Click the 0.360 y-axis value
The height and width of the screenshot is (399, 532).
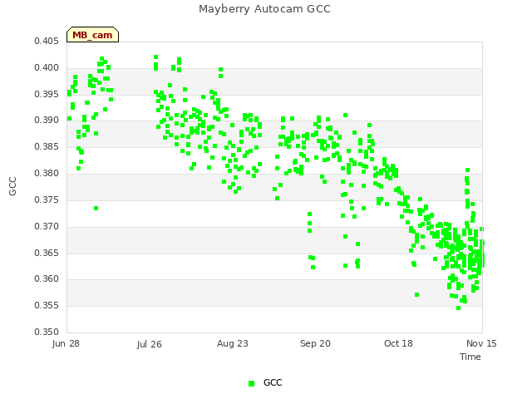click(47, 279)
